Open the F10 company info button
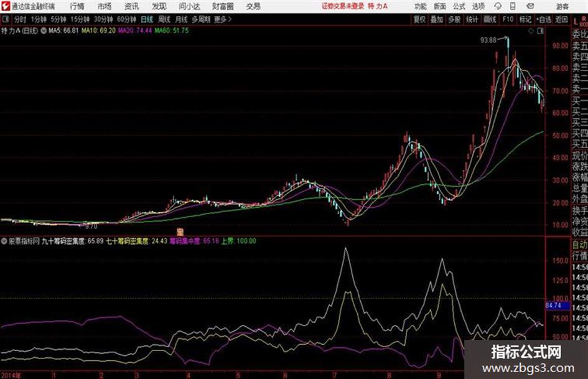 click(x=508, y=19)
